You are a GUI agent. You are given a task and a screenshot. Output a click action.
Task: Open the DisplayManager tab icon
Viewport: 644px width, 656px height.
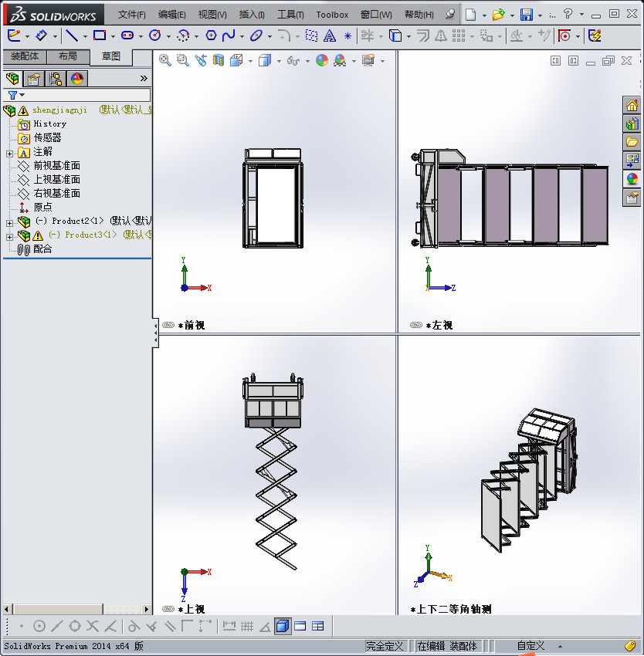[x=77, y=78]
